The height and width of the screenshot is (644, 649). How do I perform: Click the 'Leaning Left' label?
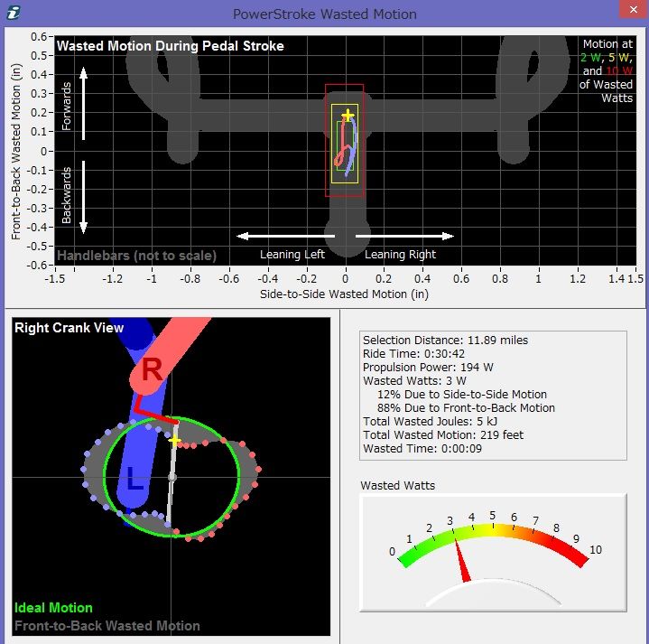[x=292, y=255]
